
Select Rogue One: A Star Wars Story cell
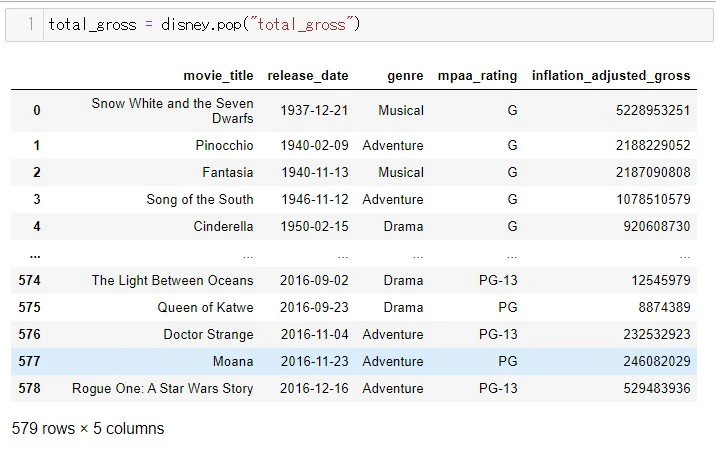tap(162, 388)
